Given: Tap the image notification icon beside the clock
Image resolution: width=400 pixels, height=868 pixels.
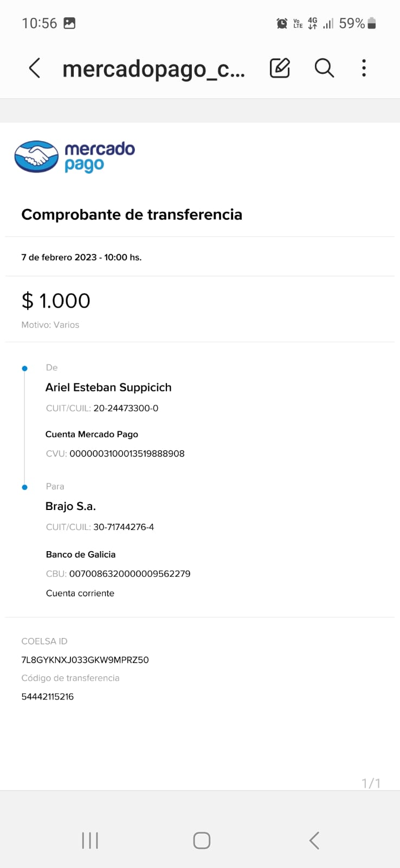Looking at the screenshot, I should pyautogui.click(x=69, y=23).
